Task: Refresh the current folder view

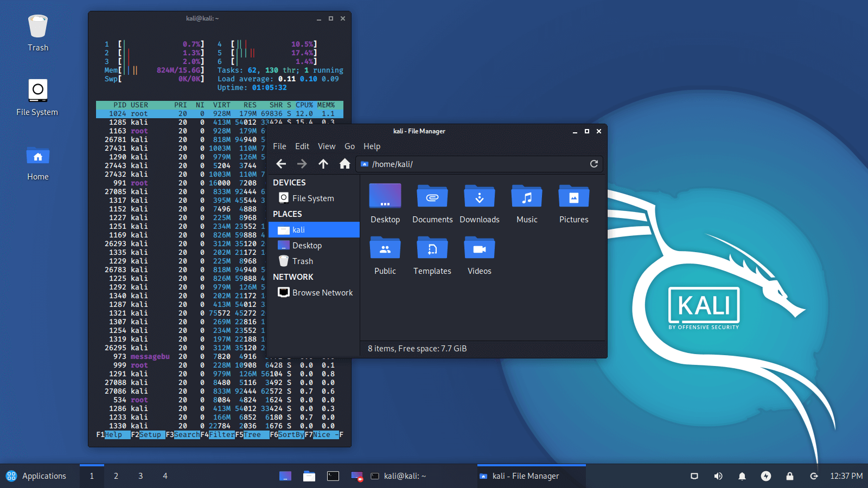Action: (595, 164)
